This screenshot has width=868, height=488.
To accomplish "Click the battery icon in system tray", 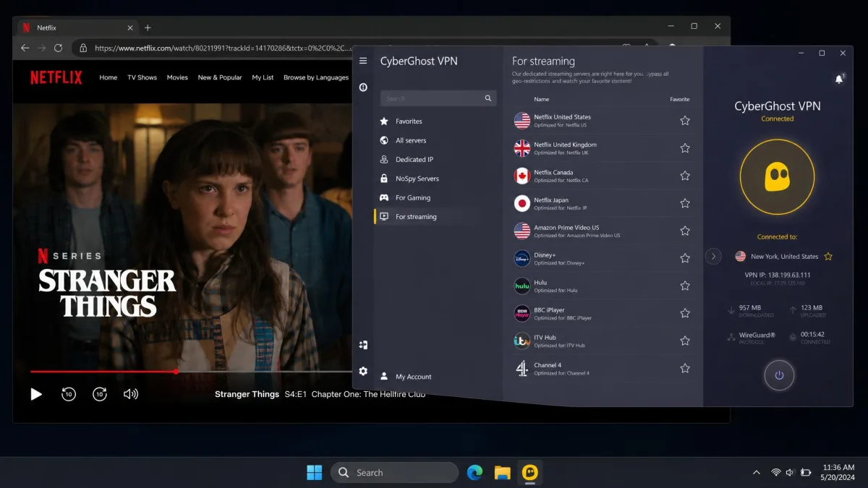I will [x=806, y=473].
